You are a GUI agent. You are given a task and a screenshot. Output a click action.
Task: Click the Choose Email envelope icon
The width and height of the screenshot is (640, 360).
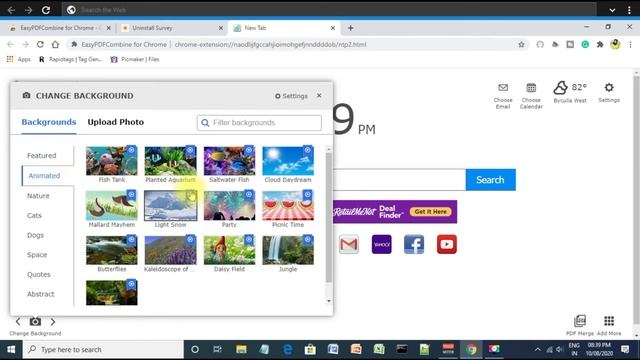[503, 87]
